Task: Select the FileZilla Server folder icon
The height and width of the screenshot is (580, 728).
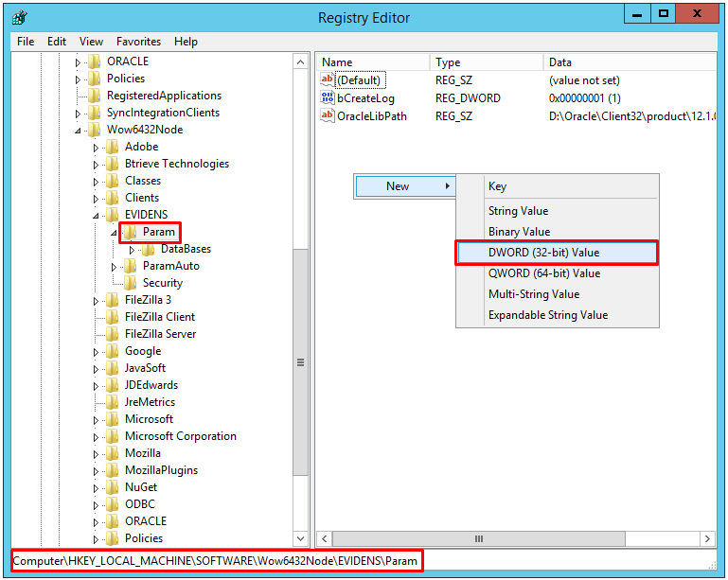Action: coord(112,334)
